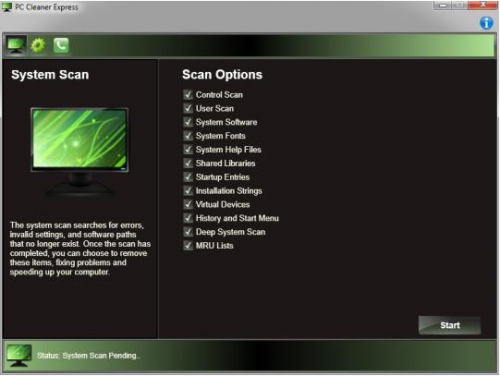Toggle the User Scan checkbox
Viewport: 500px width, 376px height.
click(x=188, y=108)
